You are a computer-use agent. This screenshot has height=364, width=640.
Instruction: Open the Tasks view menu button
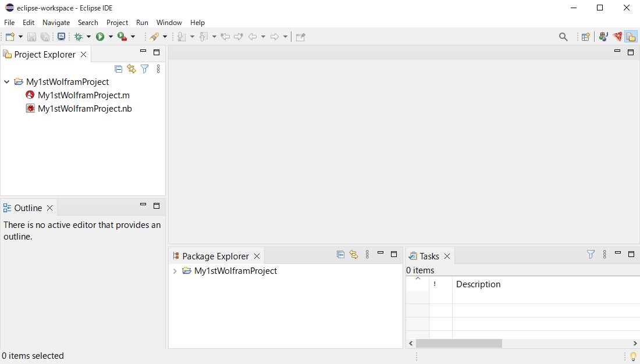point(604,254)
